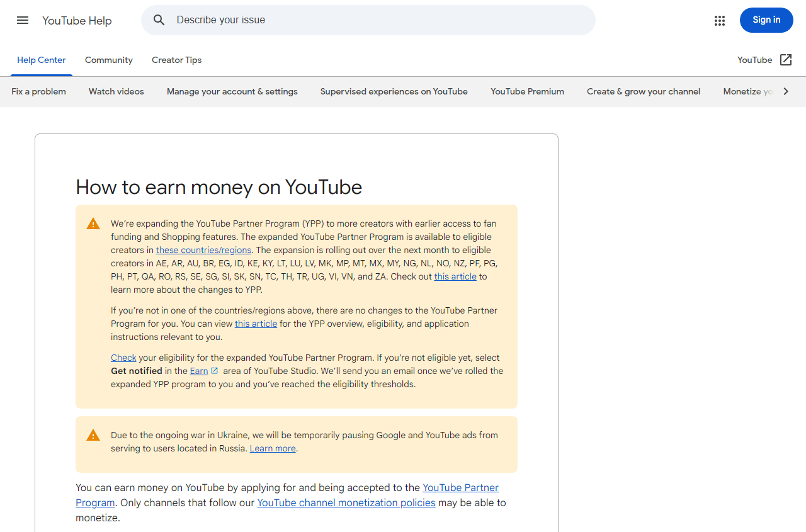Viewport: 806px width, 532px height.
Task: Open Create & grow your channel
Action: tap(644, 91)
